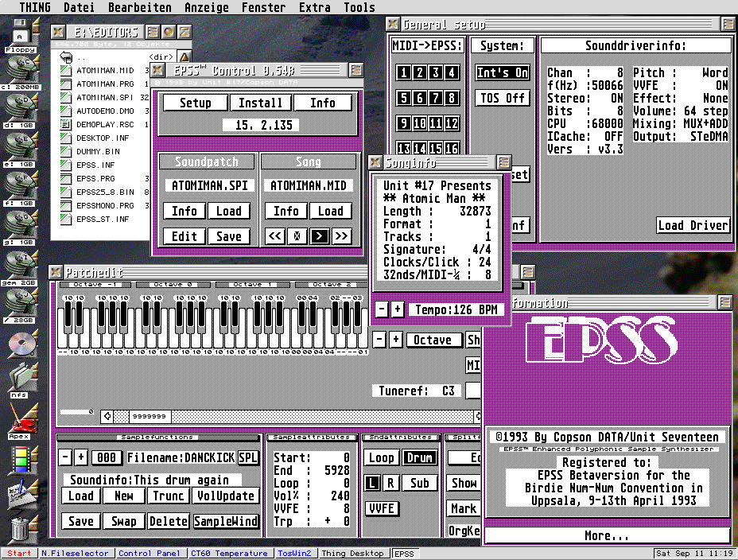Toggle MIDI channel 10 in General setup
Screen dimensions: 738x560
[x=419, y=123]
